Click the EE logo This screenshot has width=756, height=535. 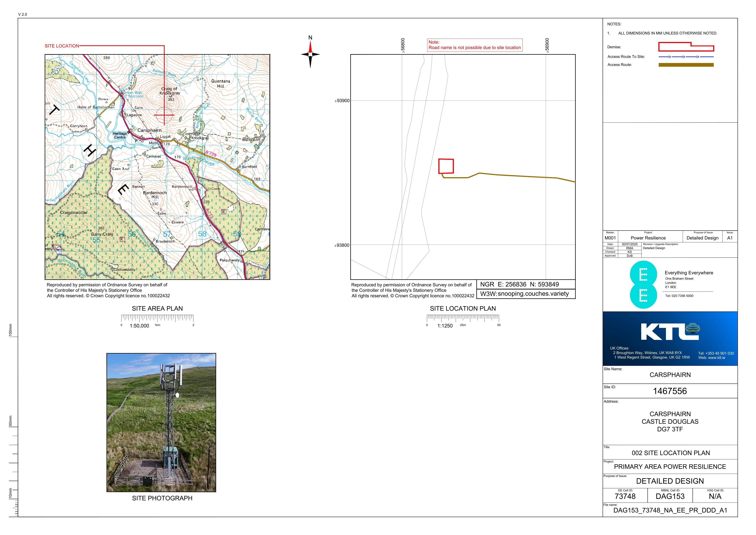[x=643, y=285]
